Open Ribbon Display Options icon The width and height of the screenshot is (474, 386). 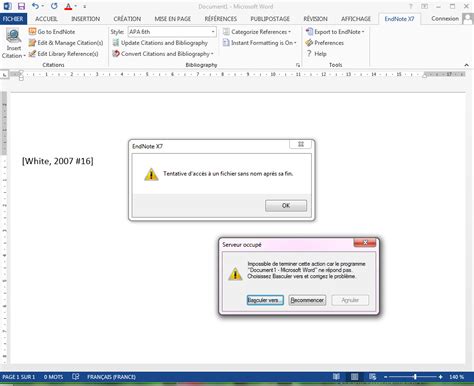(424, 6)
